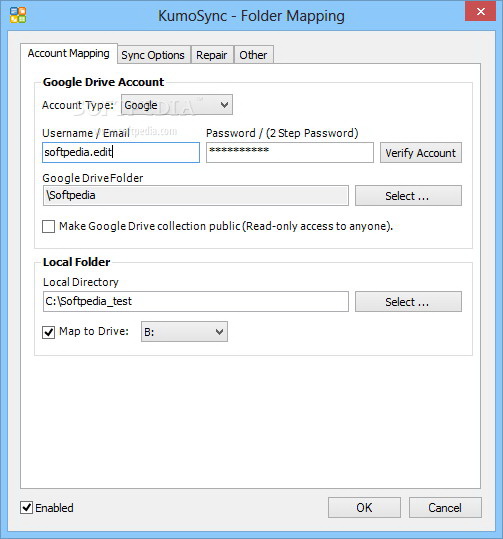The height and width of the screenshot is (539, 503).
Task: Click the KumoSync app icon in title bar
Action: coord(18,15)
